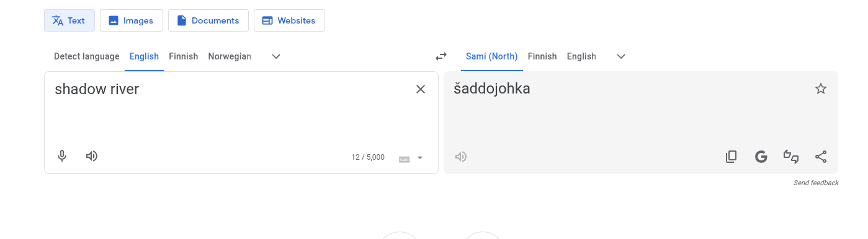This screenshot has width=868, height=239.
Task: Toggle the on-screen keyboard icon
Action: [404, 159]
